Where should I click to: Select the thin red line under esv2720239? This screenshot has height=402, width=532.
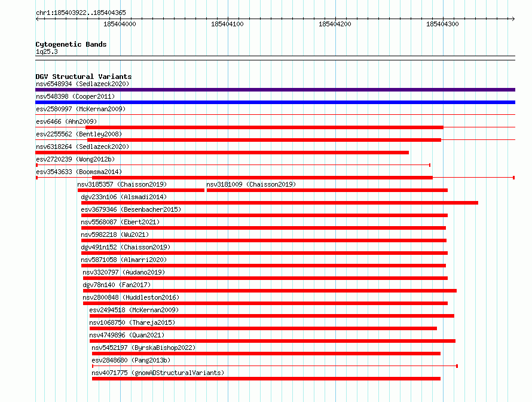(x=233, y=165)
